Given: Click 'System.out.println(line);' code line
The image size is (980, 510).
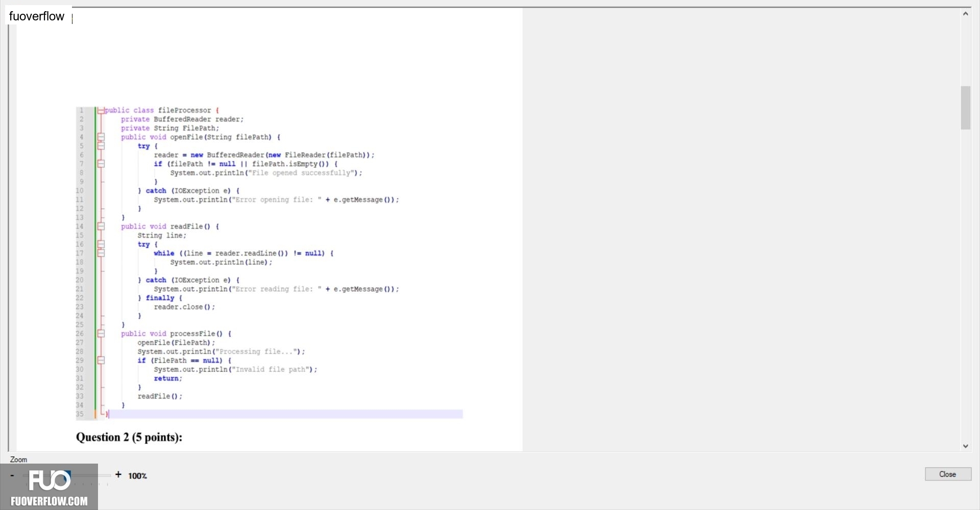Looking at the screenshot, I should (x=221, y=262).
